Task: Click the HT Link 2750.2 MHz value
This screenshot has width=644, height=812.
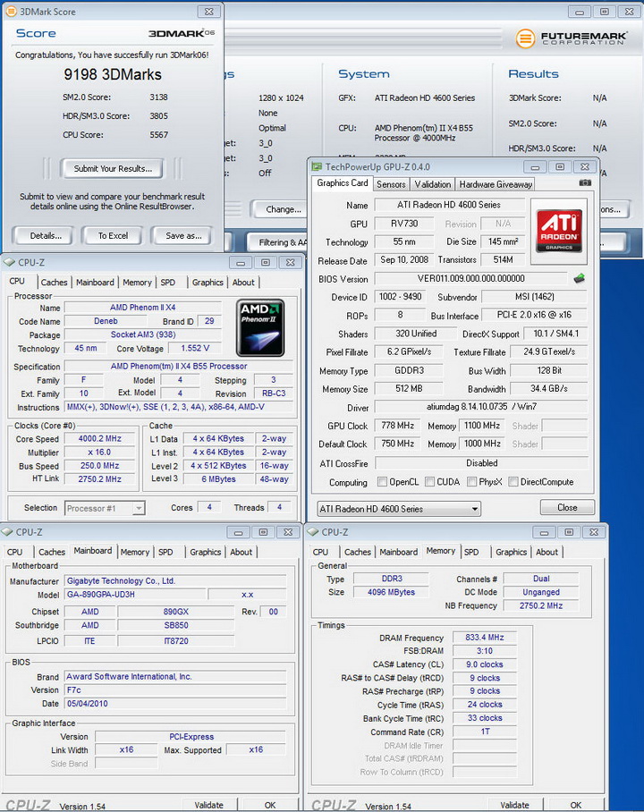Action: coord(99,479)
